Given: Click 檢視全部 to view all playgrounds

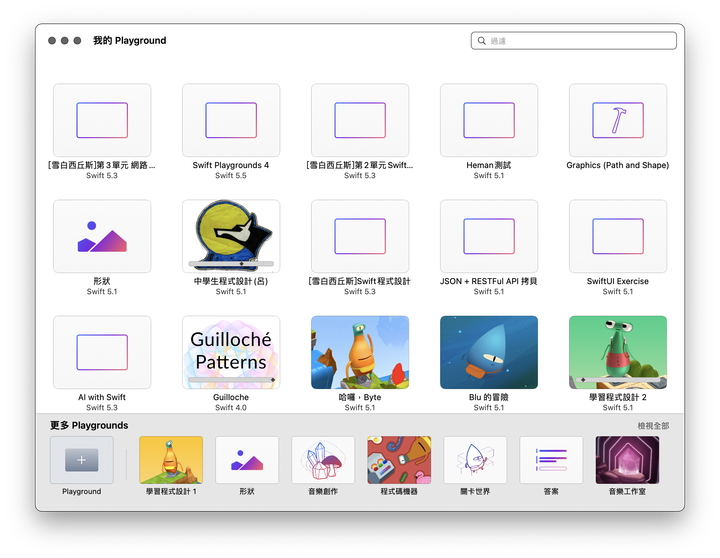Looking at the screenshot, I should pyautogui.click(x=653, y=426).
